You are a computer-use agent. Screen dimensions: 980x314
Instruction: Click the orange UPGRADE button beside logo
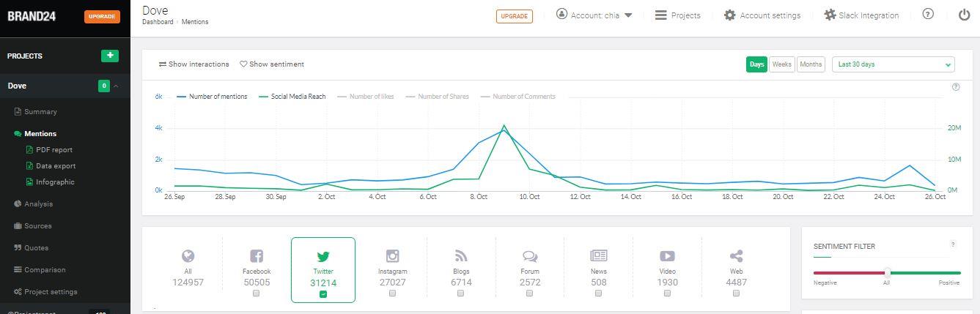[102, 16]
